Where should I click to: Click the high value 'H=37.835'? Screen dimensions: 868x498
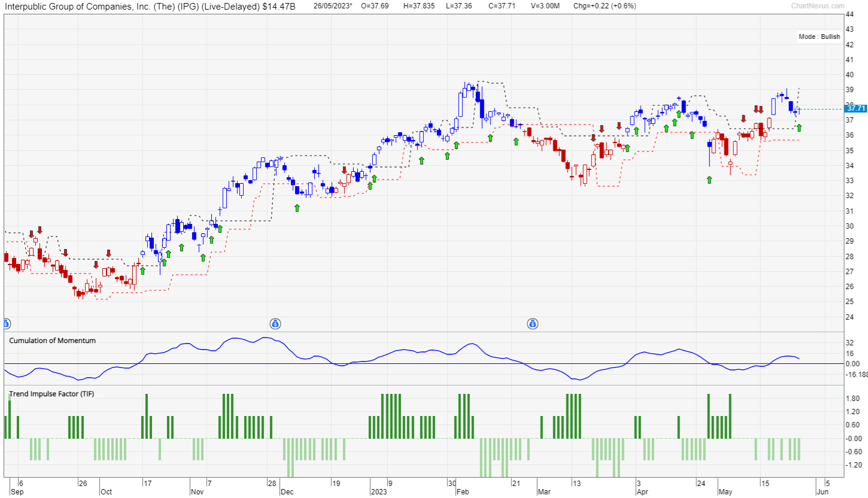[418, 6]
